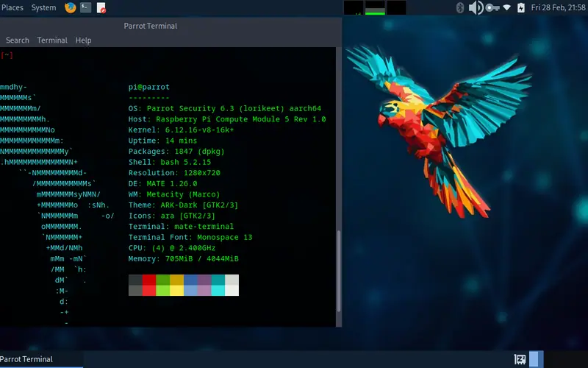This screenshot has height=368, width=588.
Task: Click the icons value 'ara [GTK2/3]'
Action: pyautogui.click(x=188, y=216)
